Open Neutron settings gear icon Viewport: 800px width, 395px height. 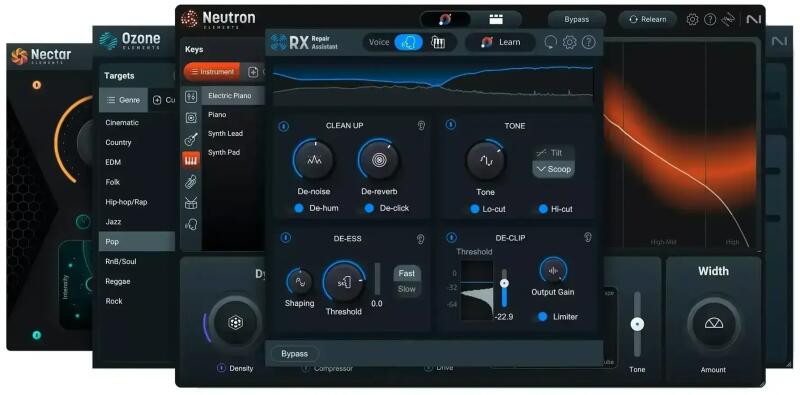[692, 19]
